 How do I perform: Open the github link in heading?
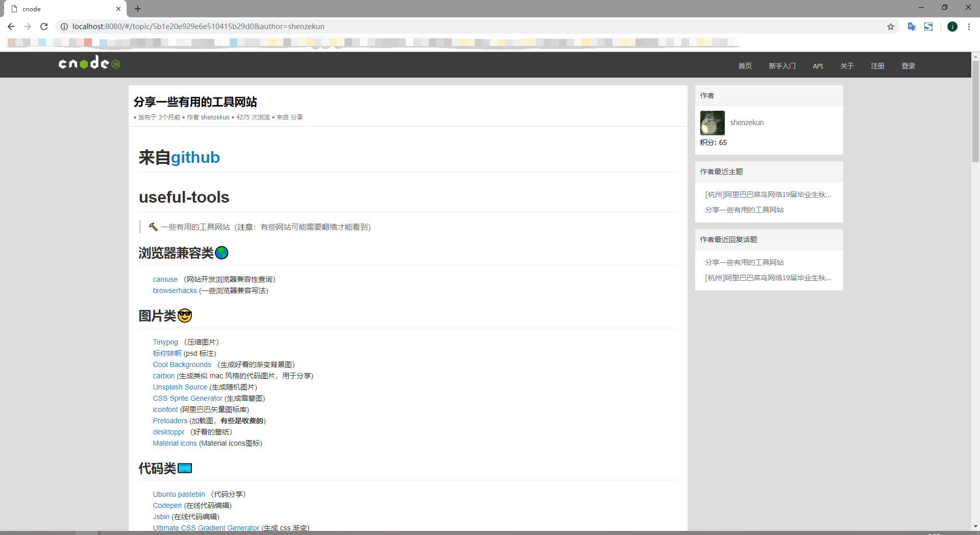tap(195, 157)
